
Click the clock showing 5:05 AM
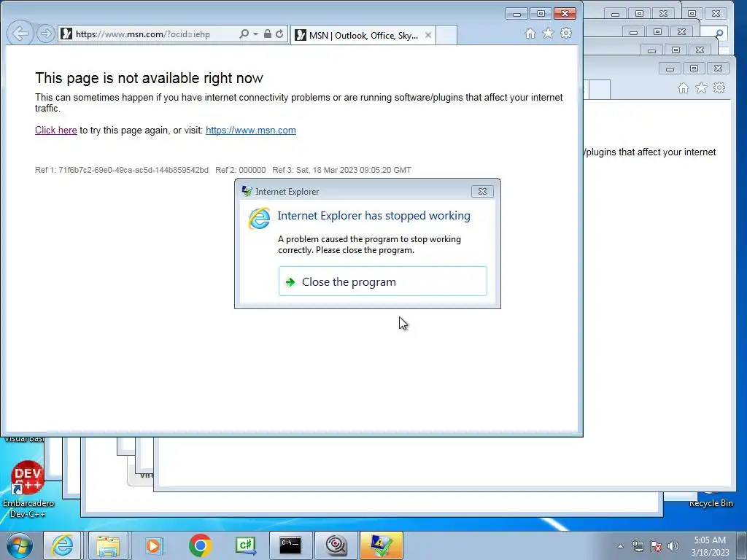tap(710, 546)
